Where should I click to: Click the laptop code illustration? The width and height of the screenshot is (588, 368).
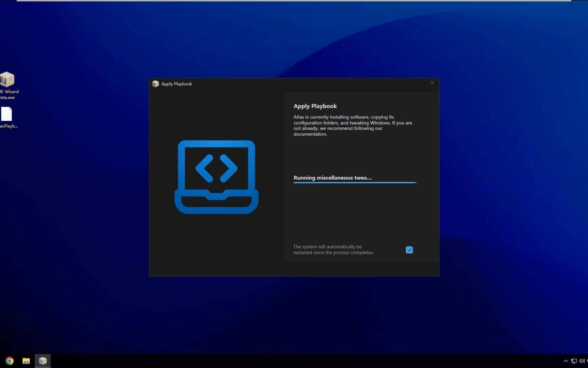point(216,177)
